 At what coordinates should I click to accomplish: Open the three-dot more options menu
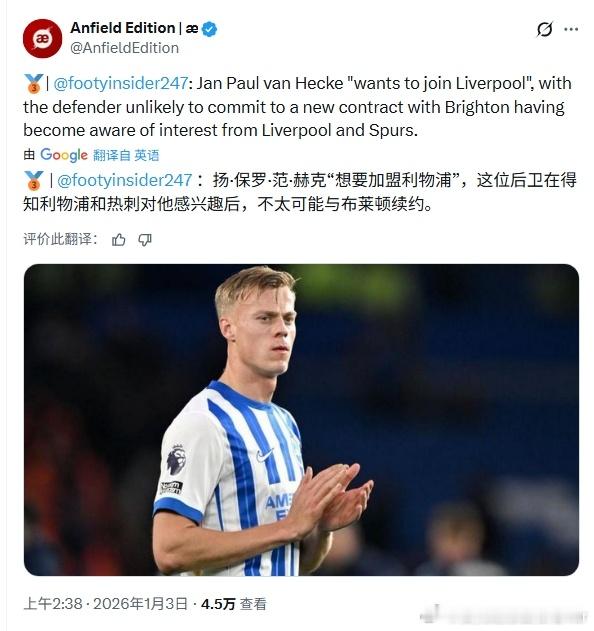pyautogui.click(x=571, y=29)
